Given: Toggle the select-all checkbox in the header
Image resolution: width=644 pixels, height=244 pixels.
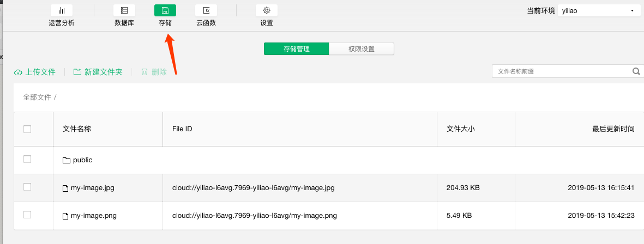Looking at the screenshot, I should point(27,129).
